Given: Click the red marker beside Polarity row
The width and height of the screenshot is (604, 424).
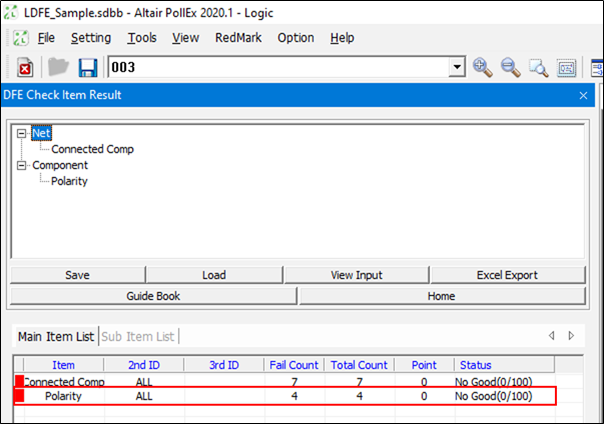Looking at the screenshot, I should point(19,397).
